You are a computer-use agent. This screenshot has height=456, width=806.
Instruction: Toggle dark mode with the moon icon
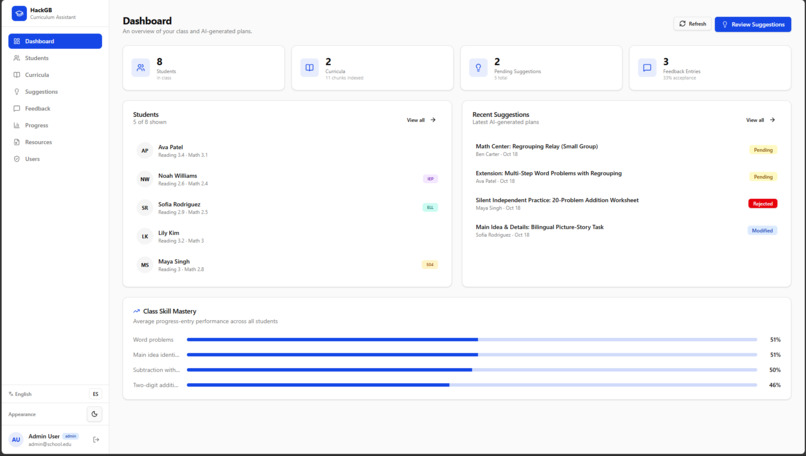click(95, 414)
